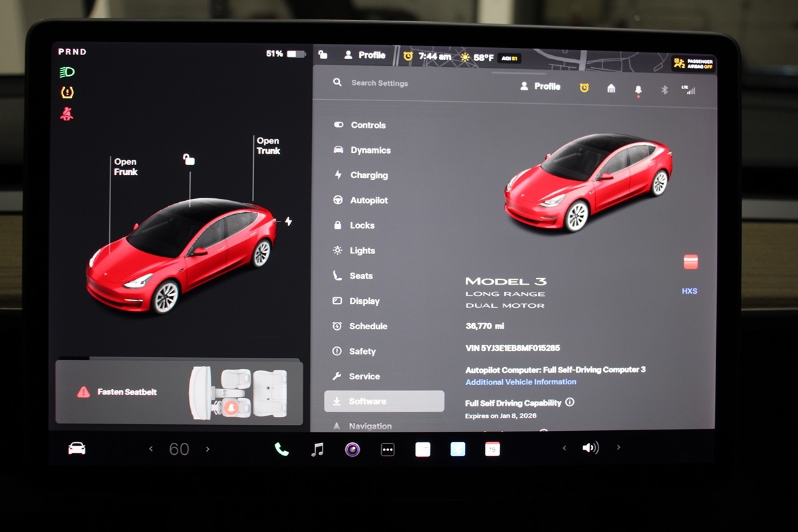Open Additional Vehicle Information link
The width and height of the screenshot is (798, 532).
point(521,382)
